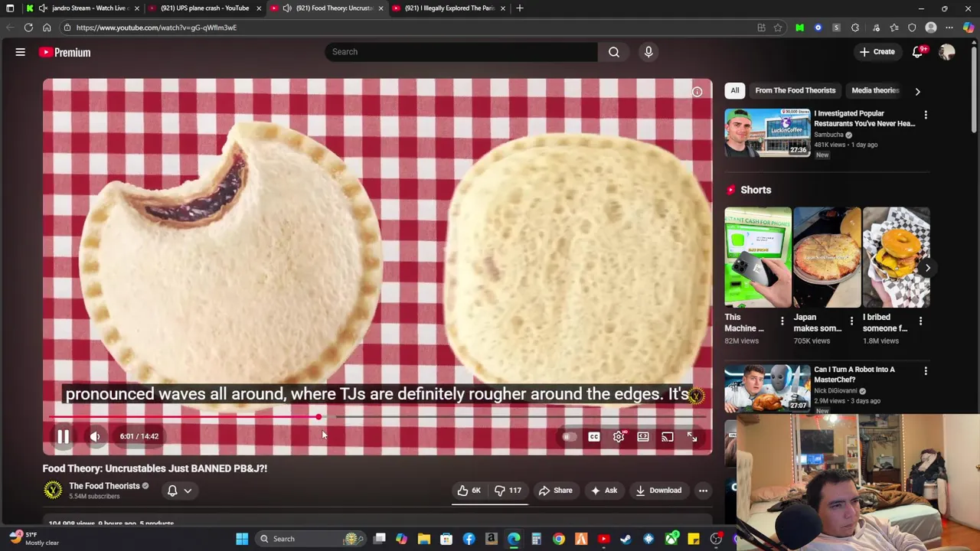The height and width of the screenshot is (551, 980).
Task: Open Nick DiGiovanni channel link
Action: (x=835, y=391)
